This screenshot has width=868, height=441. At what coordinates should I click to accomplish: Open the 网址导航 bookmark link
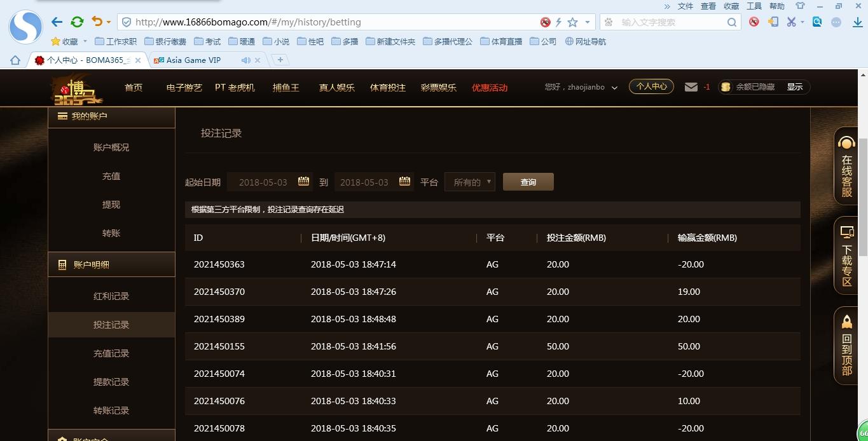(585, 41)
